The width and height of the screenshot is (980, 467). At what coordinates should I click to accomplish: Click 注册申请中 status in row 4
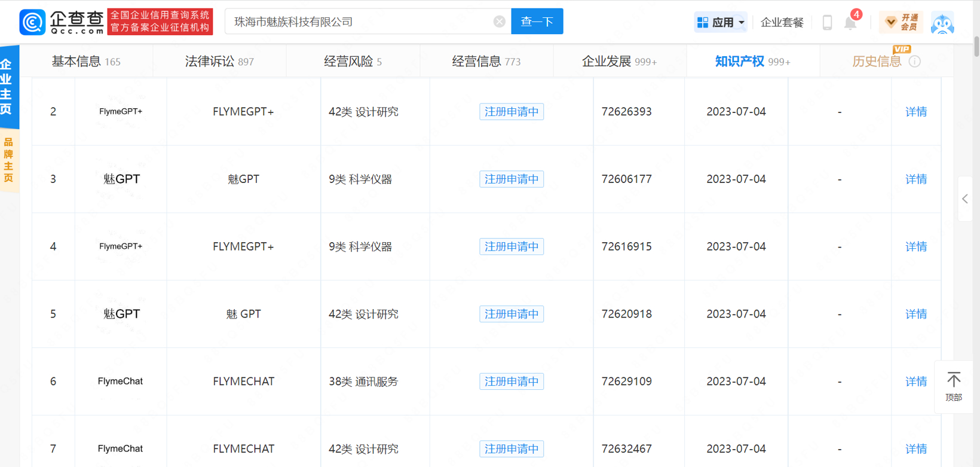(512, 246)
